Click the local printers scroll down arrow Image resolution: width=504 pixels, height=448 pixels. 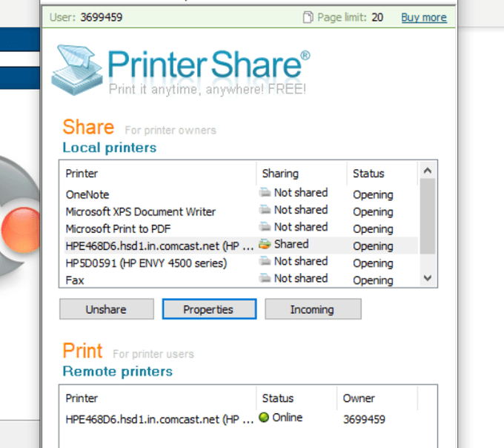pyautogui.click(x=428, y=277)
